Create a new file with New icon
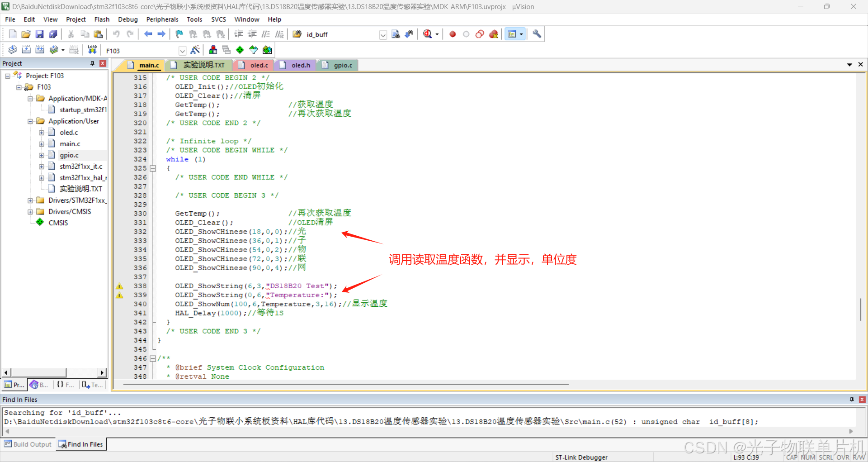 point(13,34)
